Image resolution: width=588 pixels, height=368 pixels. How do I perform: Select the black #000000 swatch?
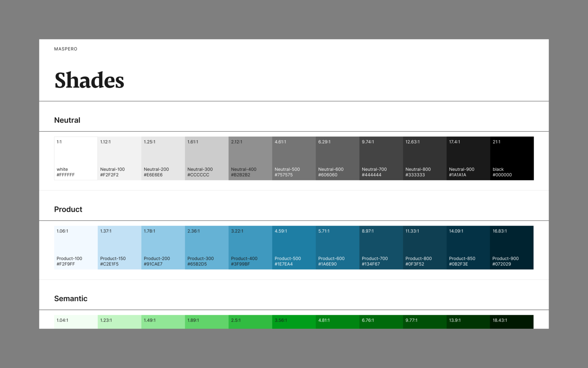tap(512, 158)
